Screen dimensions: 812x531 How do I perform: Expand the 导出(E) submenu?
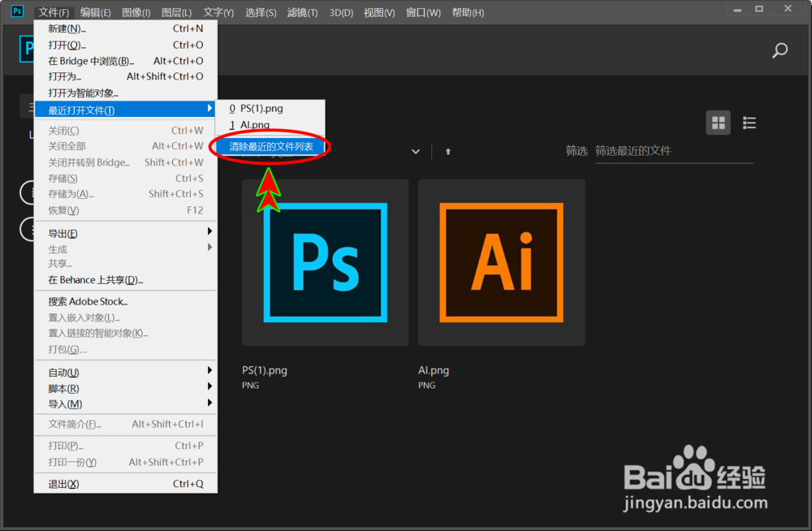point(125,233)
